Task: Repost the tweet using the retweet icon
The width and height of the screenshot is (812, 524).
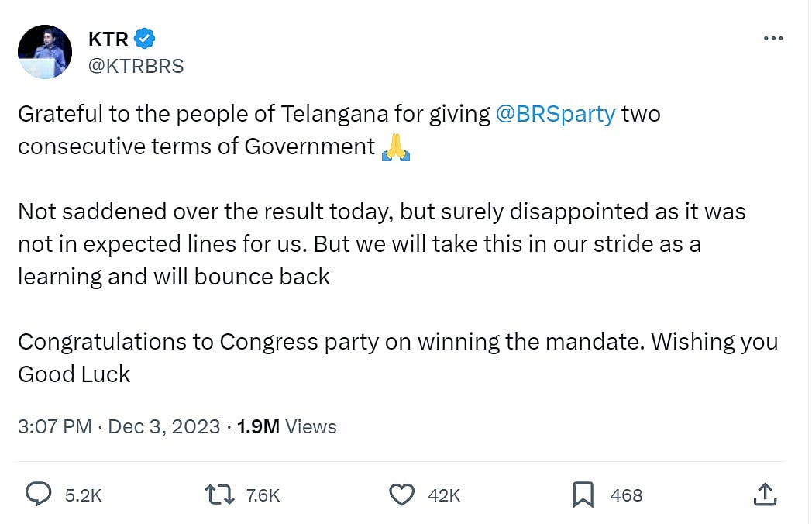Action: click(219, 494)
